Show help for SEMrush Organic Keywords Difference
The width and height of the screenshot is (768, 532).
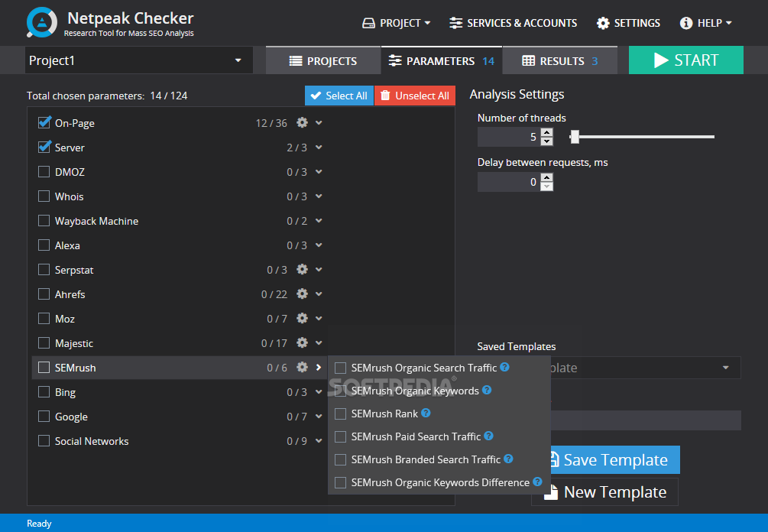(x=537, y=482)
